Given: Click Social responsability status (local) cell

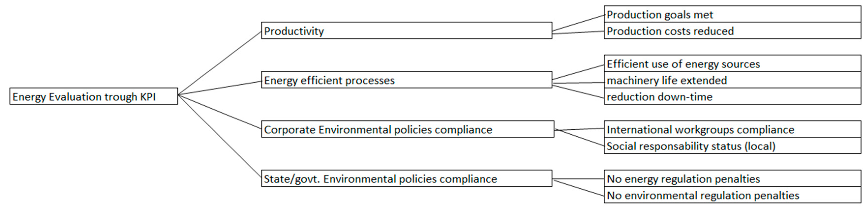Looking at the screenshot, I should pyautogui.click(x=732, y=146).
